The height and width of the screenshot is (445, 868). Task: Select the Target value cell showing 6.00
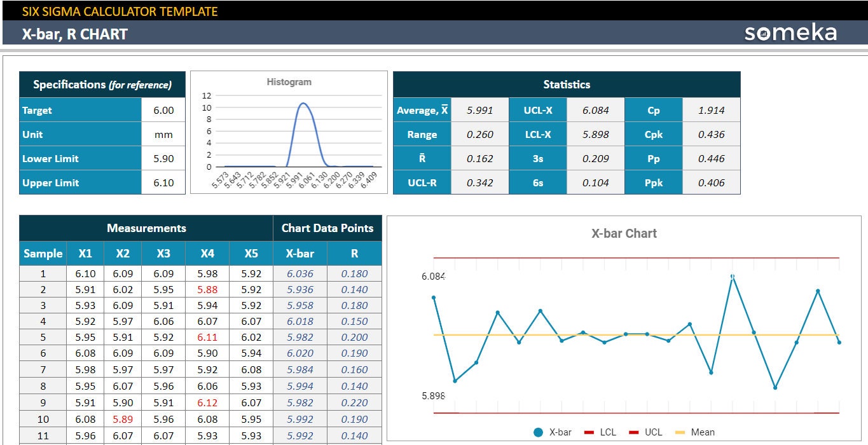(x=164, y=110)
